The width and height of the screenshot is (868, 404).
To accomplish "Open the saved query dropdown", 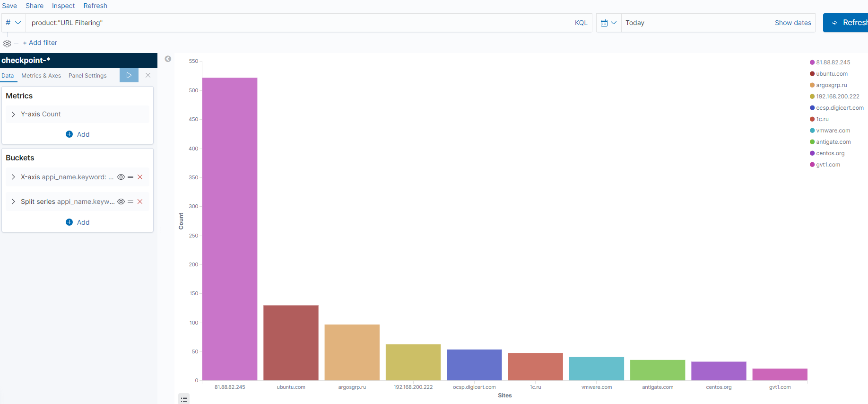I will point(13,23).
